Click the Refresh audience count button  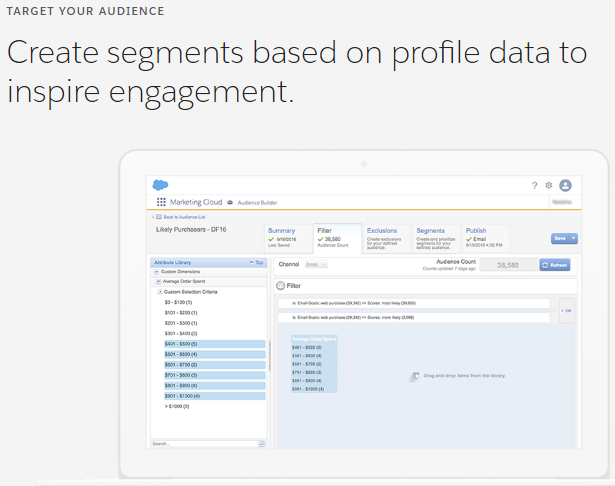pos(555,265)
